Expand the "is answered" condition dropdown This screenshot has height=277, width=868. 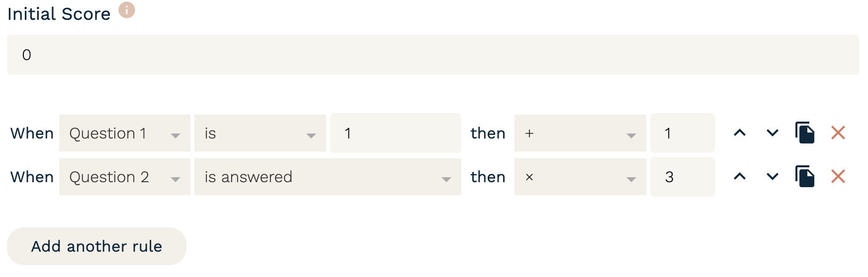[x=328, y=177]
